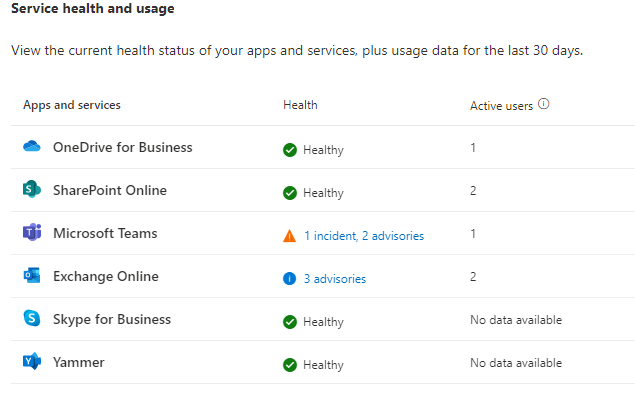The image size is (635, 403).
Task: Click the Skype for Business app icon
Action: (32, 318)
